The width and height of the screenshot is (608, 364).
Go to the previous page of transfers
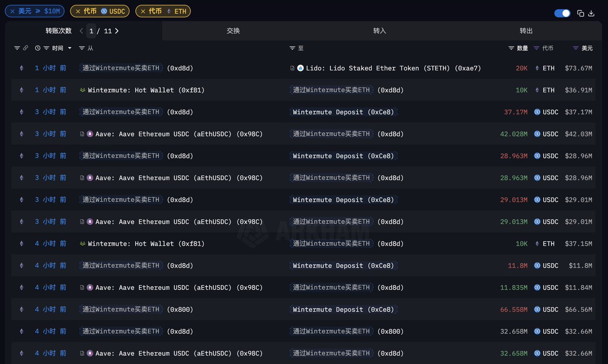(81, 31)
